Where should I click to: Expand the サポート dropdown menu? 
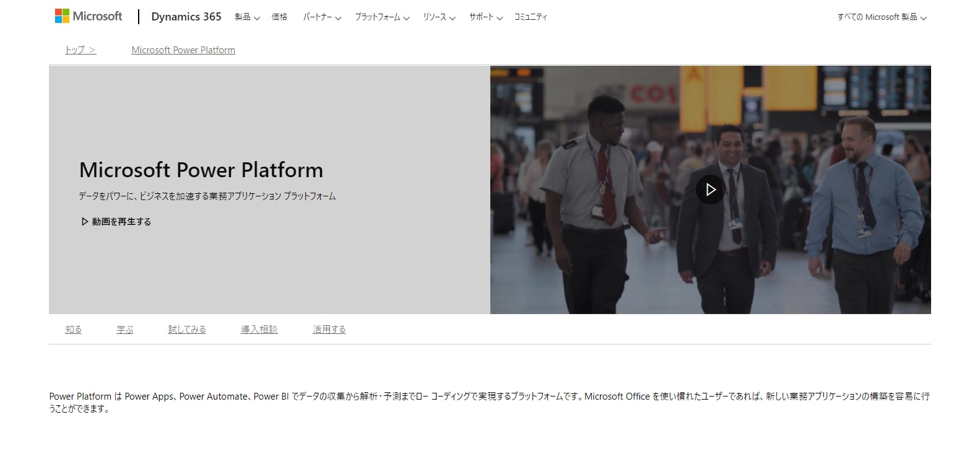(486, 17)
